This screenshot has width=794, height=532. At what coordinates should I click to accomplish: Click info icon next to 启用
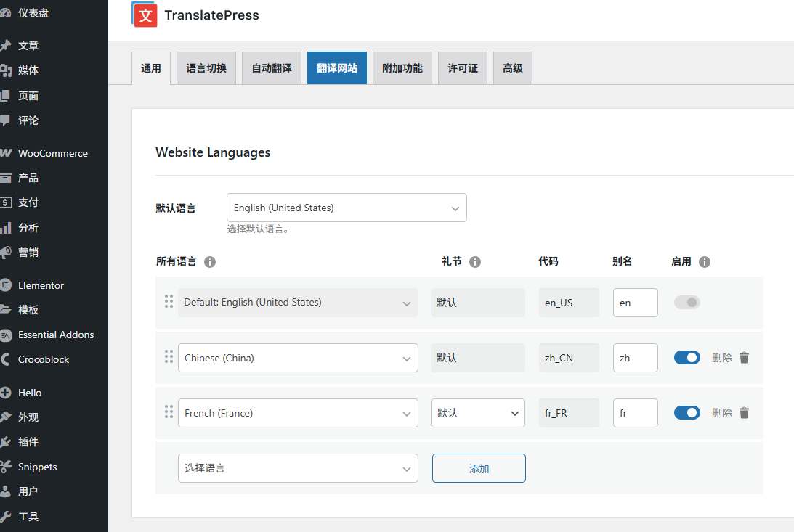click(x=704, y=262)
